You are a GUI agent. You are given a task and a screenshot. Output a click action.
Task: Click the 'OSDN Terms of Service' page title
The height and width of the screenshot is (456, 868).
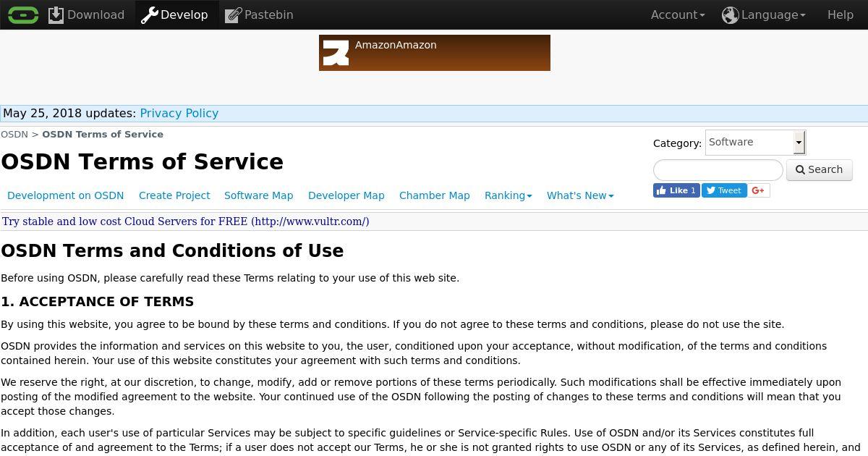point(142,161)
